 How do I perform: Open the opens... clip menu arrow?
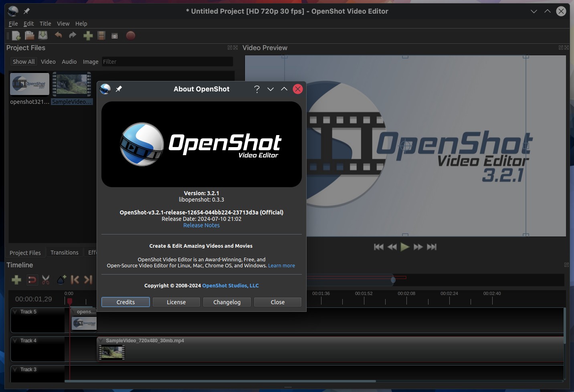(73, 311)
